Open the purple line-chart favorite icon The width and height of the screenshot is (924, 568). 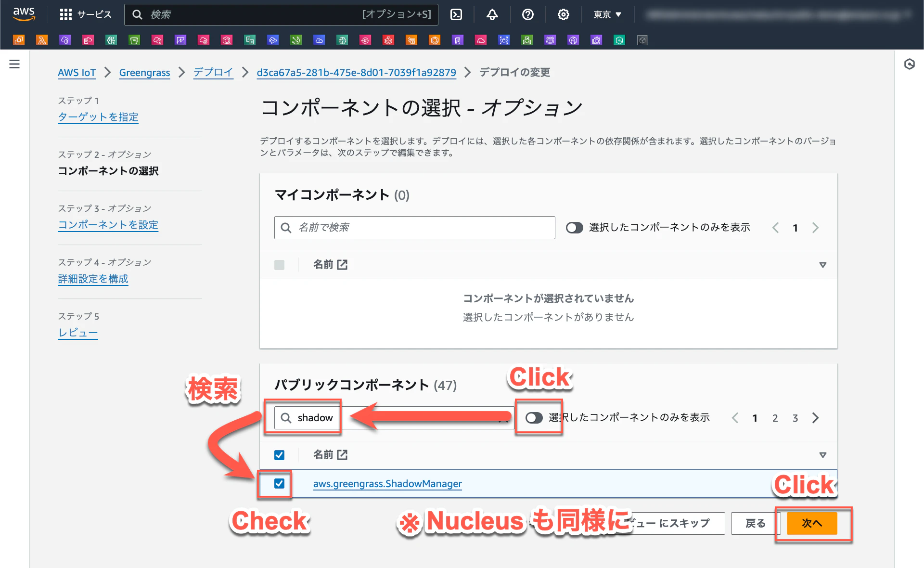[x=180, y=40]
